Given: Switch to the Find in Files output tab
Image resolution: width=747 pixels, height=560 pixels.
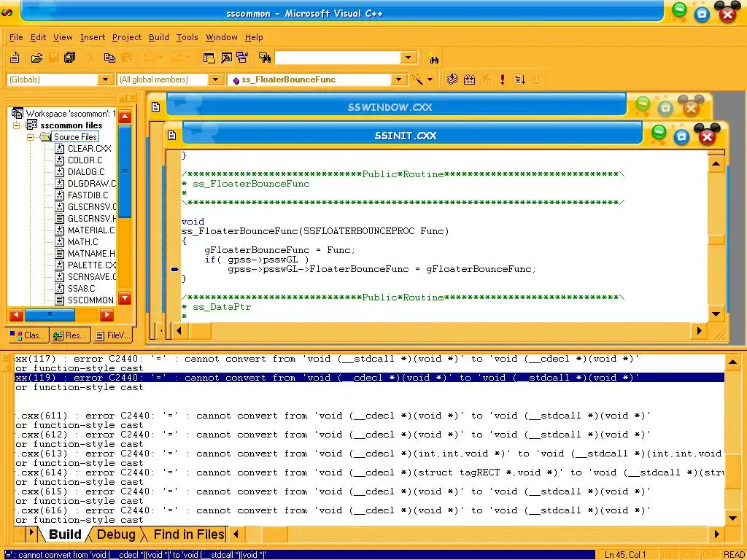Looking at the screenshot, I should click(x=188, y=534).
